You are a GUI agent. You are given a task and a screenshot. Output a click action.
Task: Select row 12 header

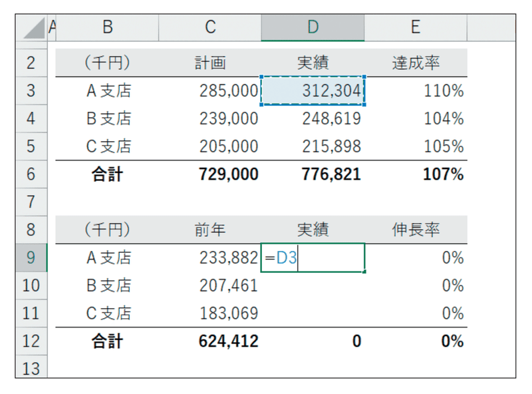pos(31,341)
